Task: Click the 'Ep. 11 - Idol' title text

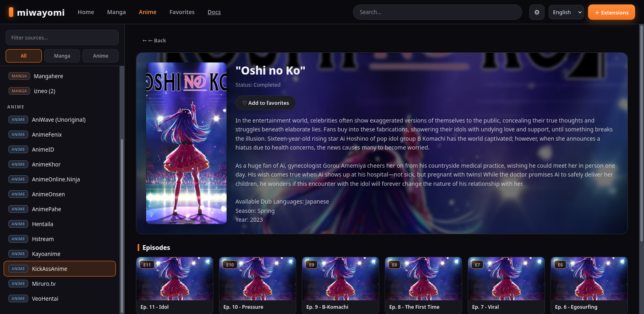Action: pos(155,307)
